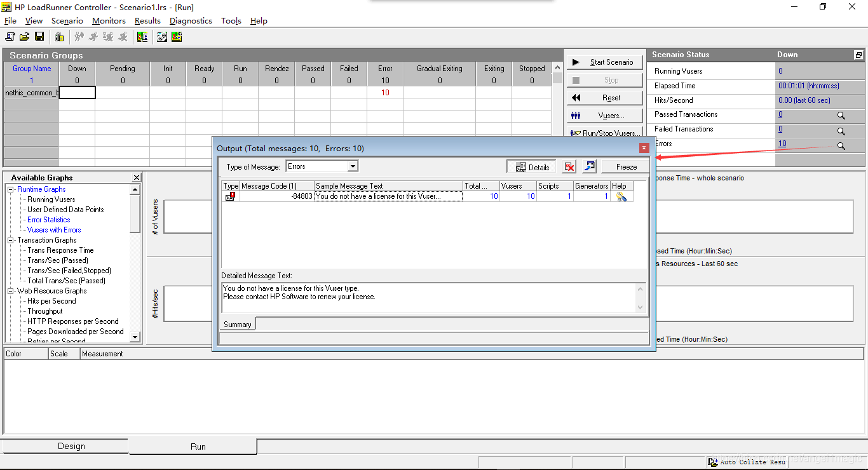
Task: Click the Available Graphs scroll down arrow
Action: point(135,337)
